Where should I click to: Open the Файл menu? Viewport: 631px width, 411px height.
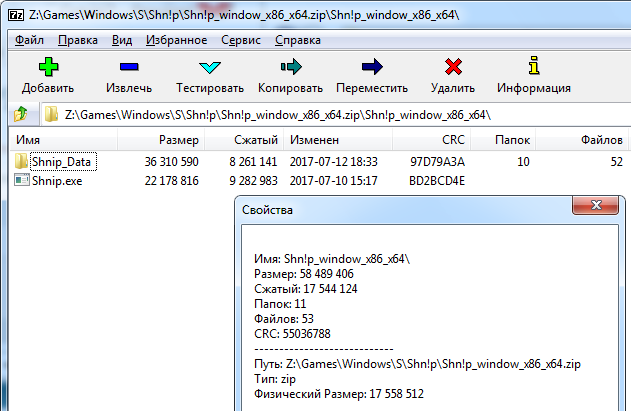(29, 40)
